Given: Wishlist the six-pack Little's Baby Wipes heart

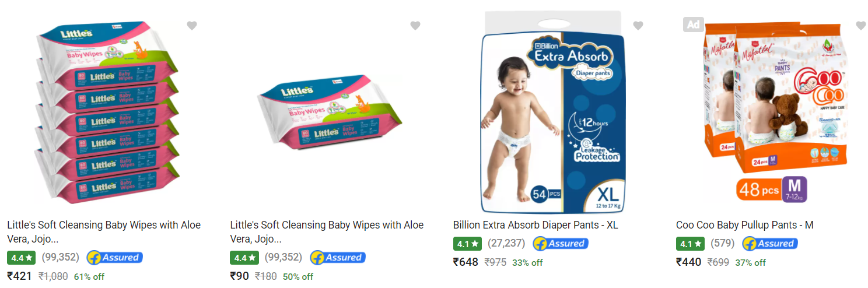Looking at the screenshot, I should [192, 26].
